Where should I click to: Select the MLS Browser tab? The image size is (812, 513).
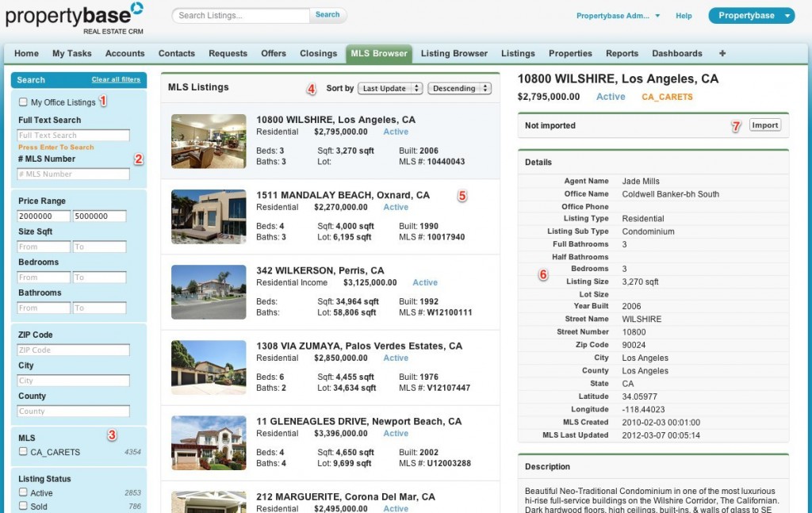[379, 53]
